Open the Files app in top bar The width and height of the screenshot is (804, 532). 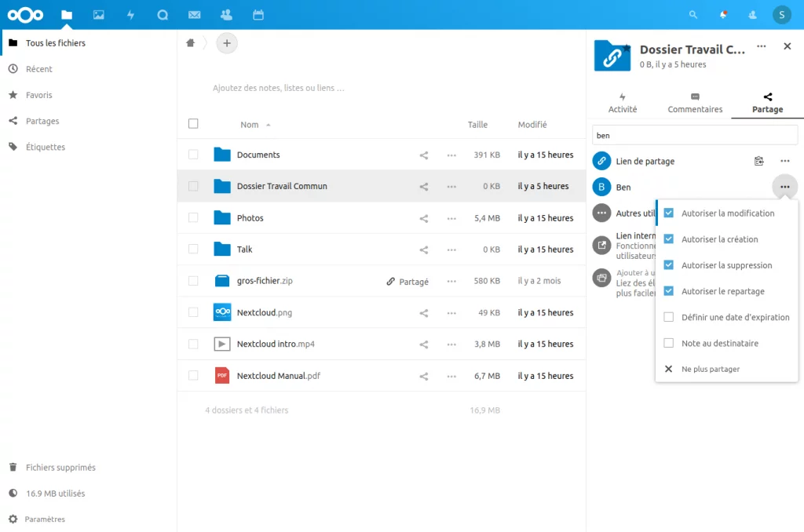point(67,15)
